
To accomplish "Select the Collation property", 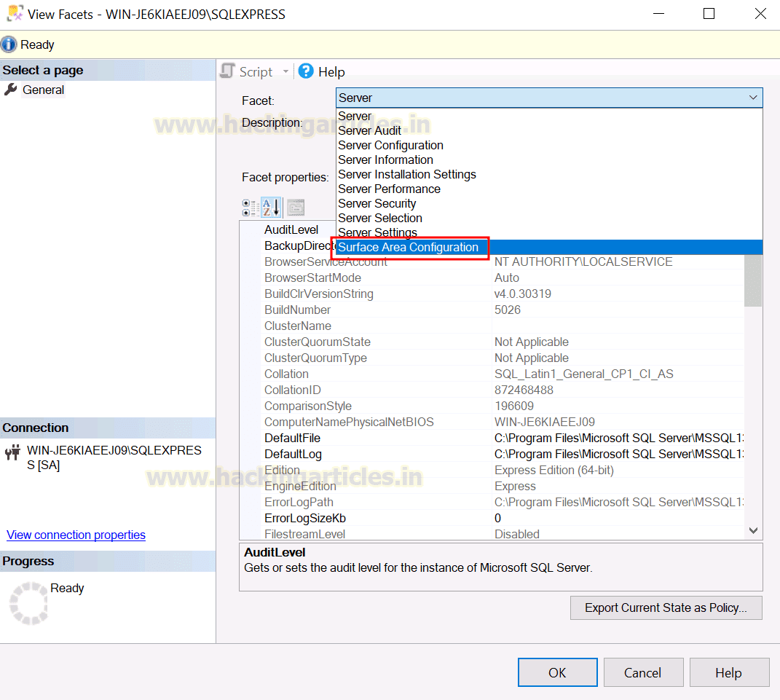I will pos(286,374).
